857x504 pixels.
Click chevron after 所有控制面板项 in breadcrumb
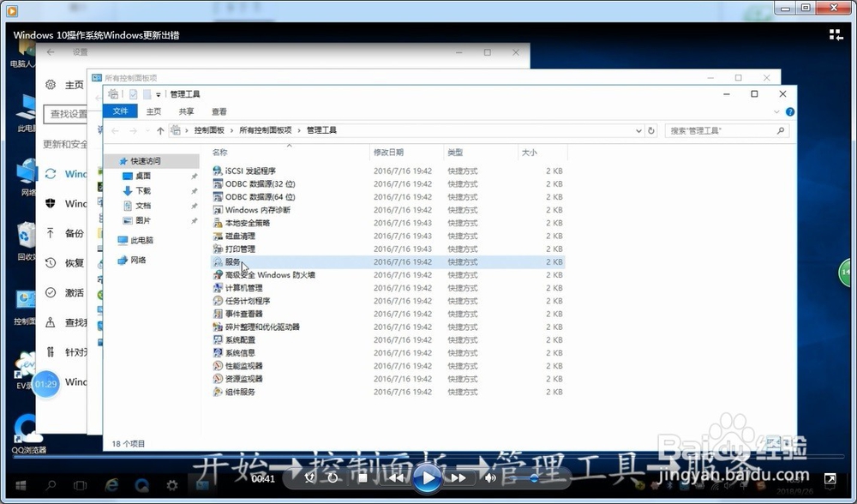pos(299,130)
